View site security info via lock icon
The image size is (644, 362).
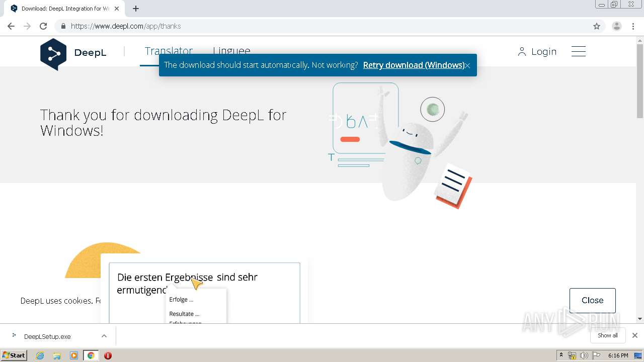[63, 26]
